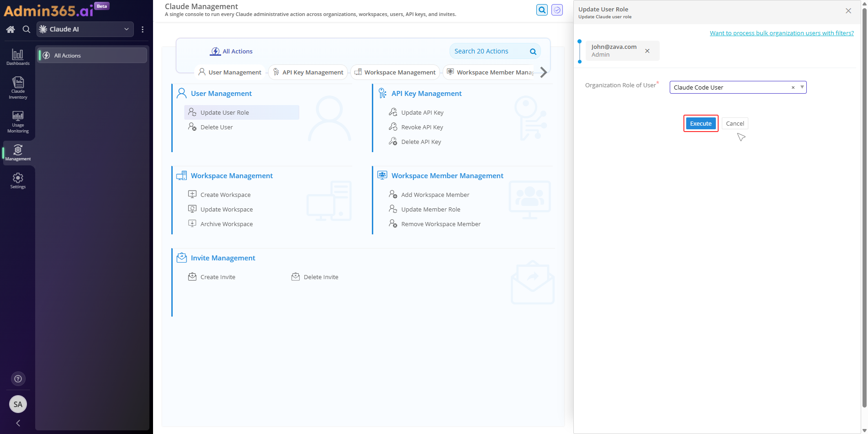868x434 pixels.
Task: Click the Add Workspace Member icon
Action: click(x=393, y=194)
